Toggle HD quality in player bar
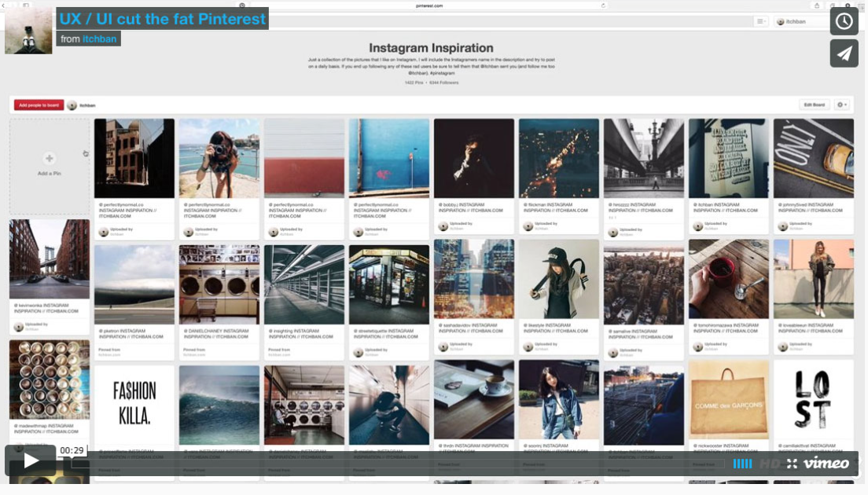868x495 pixels. (x=770, y=464)
